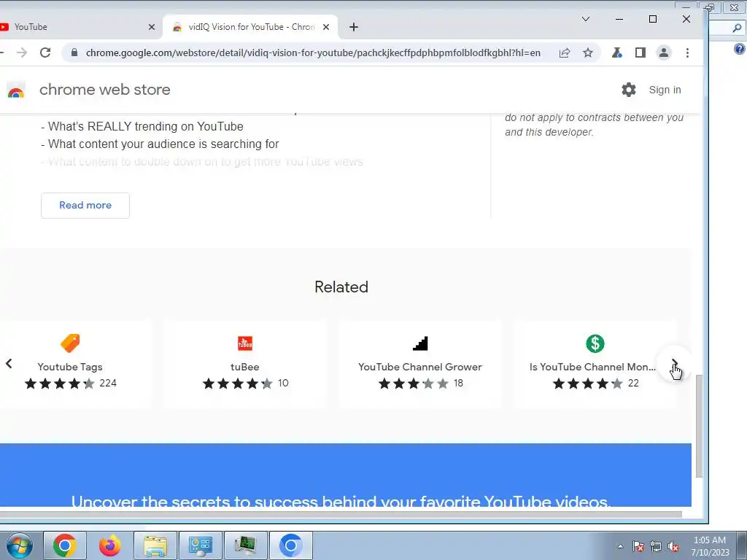This screenshot has height=560, width=747.
Task: Open the control panel taskbar icon
Action: pos(201,545)
